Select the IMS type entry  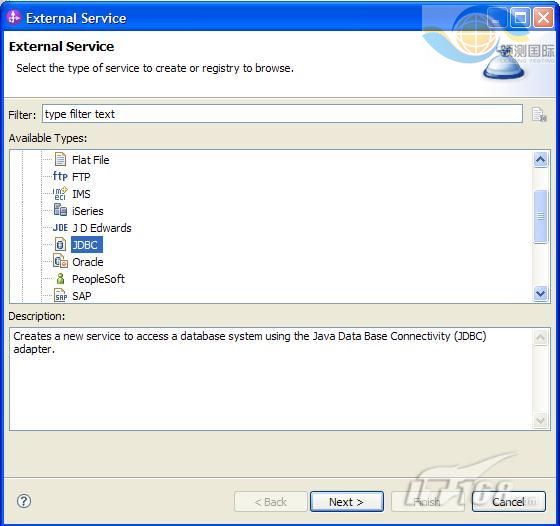pyautogui.click(x=81, y=194)
